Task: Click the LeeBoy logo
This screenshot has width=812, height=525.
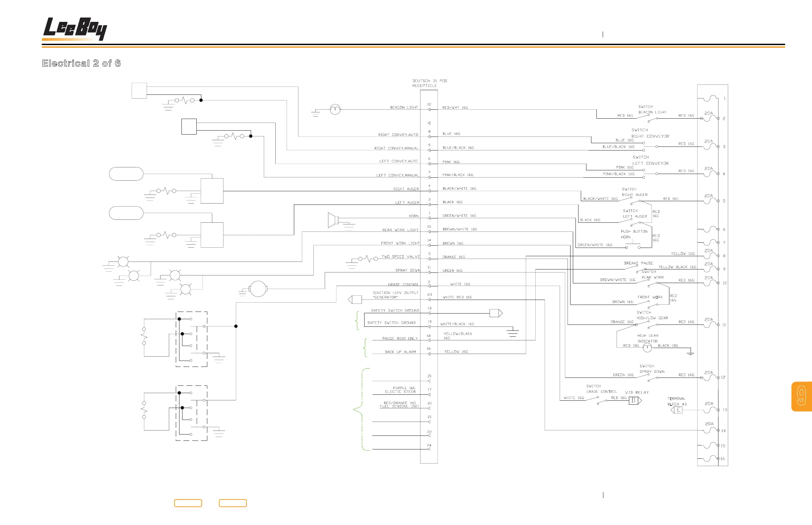Action: (75, 29)
